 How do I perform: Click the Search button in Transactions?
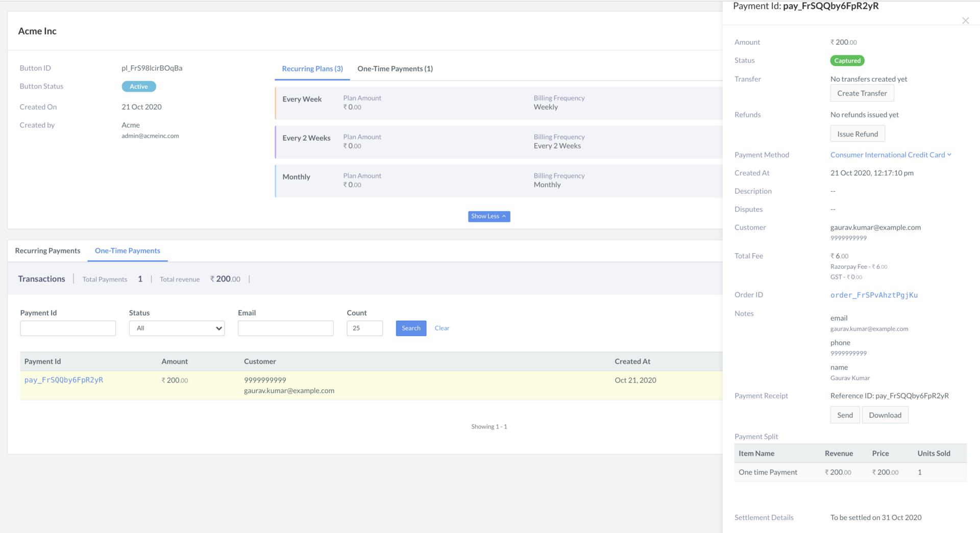coord(410,328)
